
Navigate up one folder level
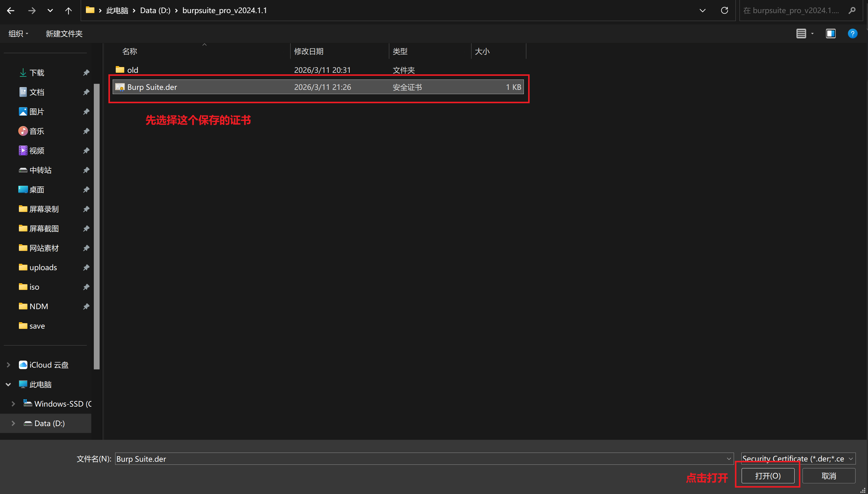coord(68,11)
